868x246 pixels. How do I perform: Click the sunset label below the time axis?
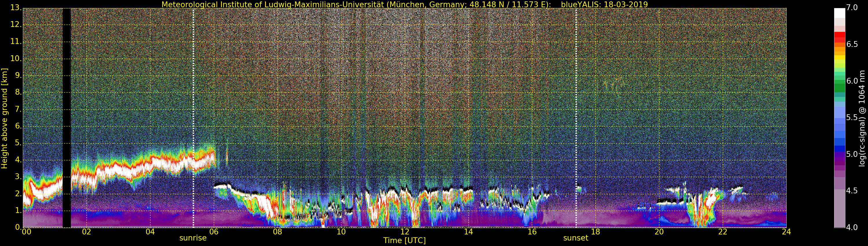pos(575,238)
